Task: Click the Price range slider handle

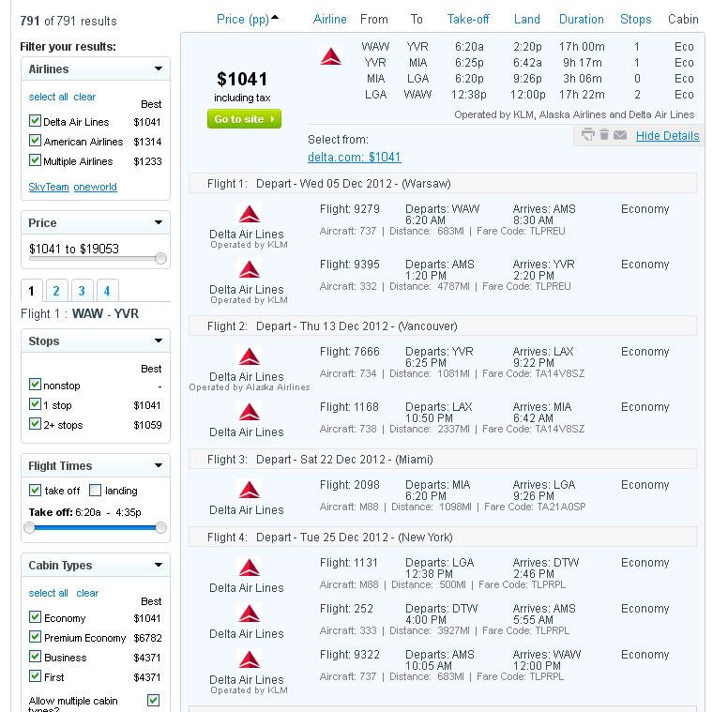Action: pyautogui.click(x=160, y=258)
